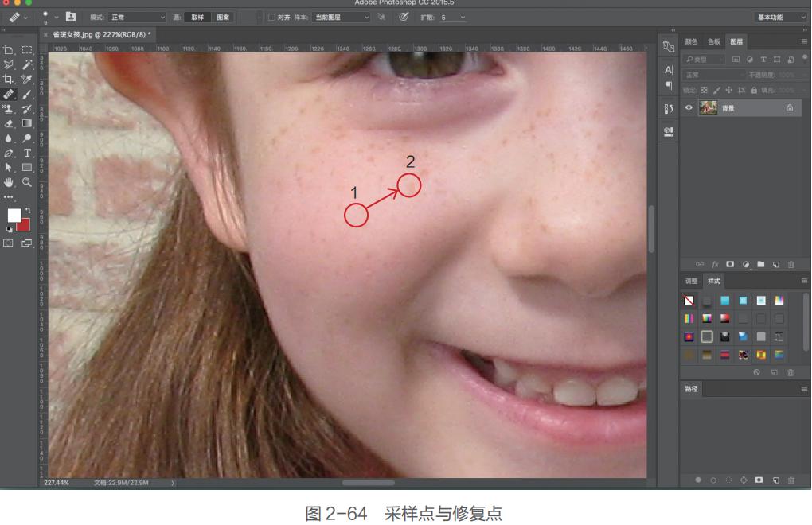Select the 样式 (Styles) tab
812x525 pixels.
714,282
